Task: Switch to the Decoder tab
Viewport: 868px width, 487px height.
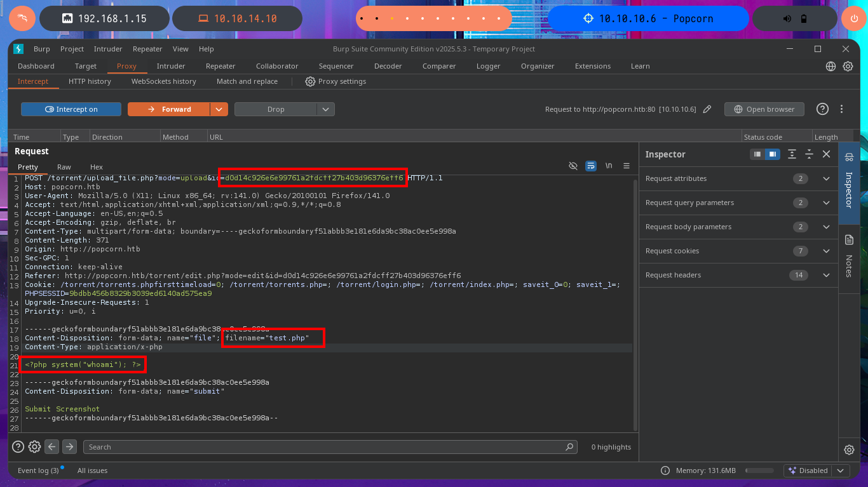Action: pos(388,66)
